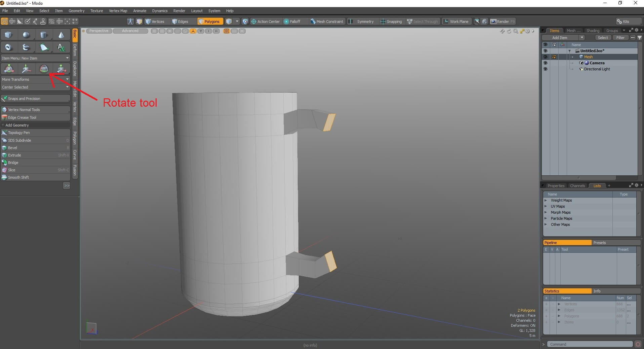
Task: Enable Symmetry mode
Action: click(x=365, y=21)
